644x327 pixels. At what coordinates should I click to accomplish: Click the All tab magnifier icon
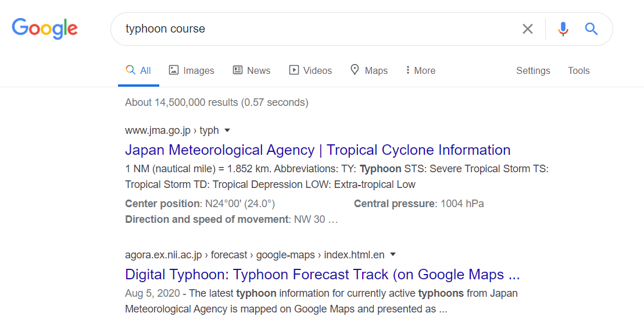(x=131, y=70)
